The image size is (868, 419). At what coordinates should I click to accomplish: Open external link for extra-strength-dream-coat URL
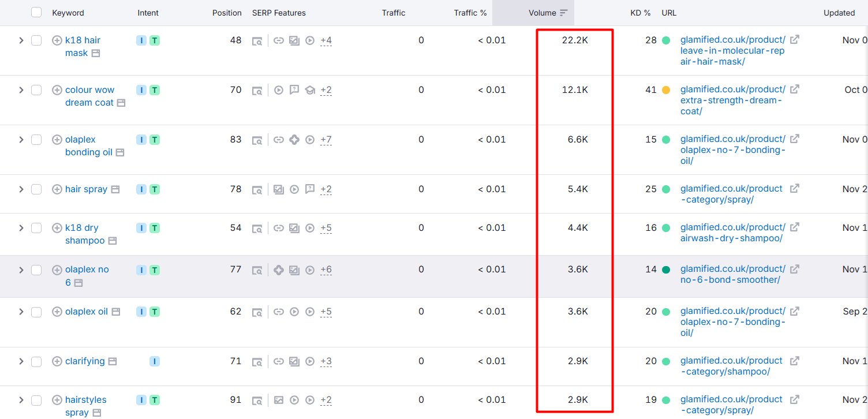[795, 89]
